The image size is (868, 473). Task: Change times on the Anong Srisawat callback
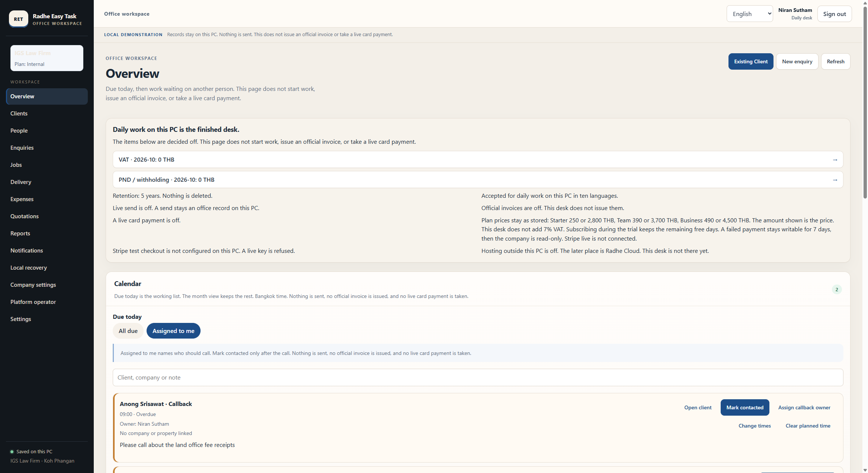(x=755, y=426)
